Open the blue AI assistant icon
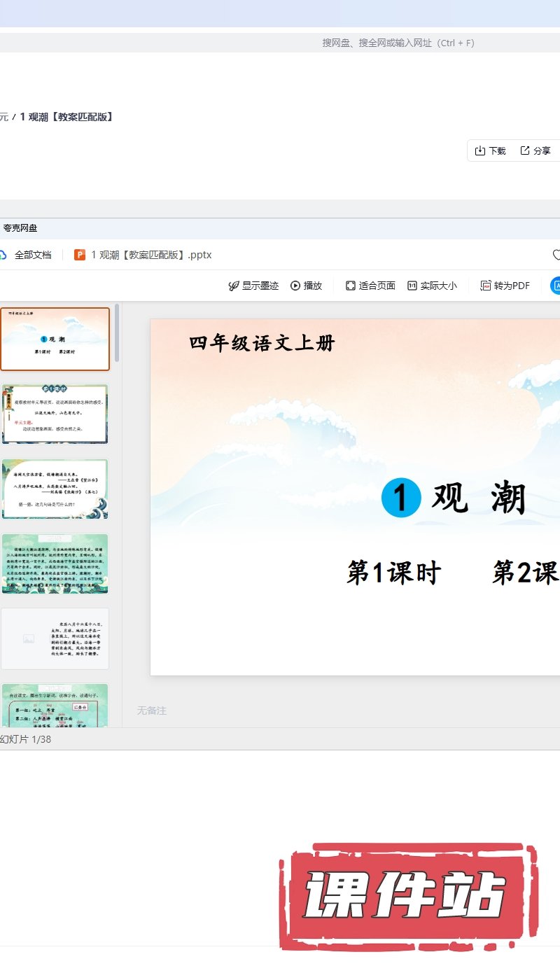Image resolution: width=560 pixels, height=973 pixels. 556,286
